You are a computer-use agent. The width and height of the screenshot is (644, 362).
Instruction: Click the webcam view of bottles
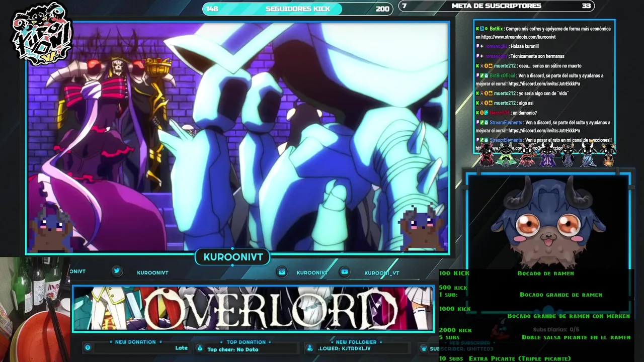pyautogui.click(x=34, y=309)
